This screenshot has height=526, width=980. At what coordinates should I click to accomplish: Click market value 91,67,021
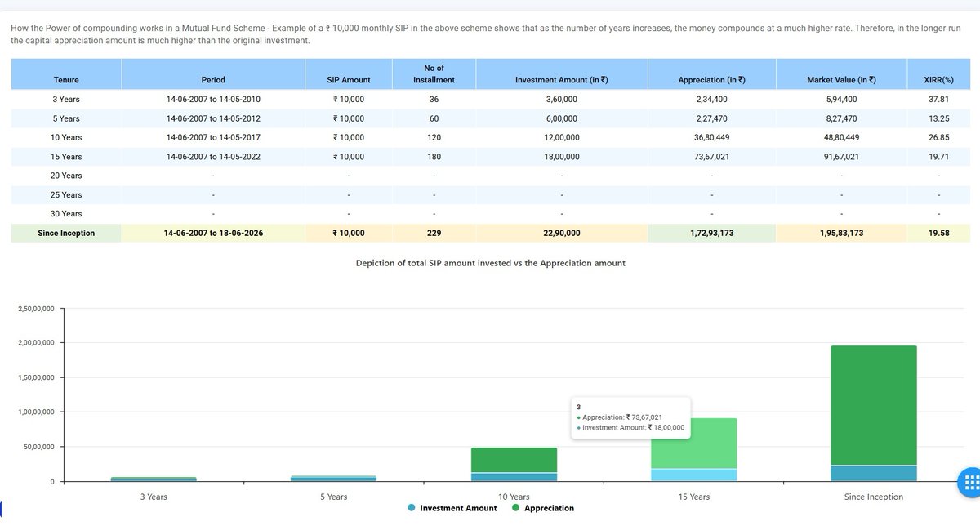(x=841, y=156)
